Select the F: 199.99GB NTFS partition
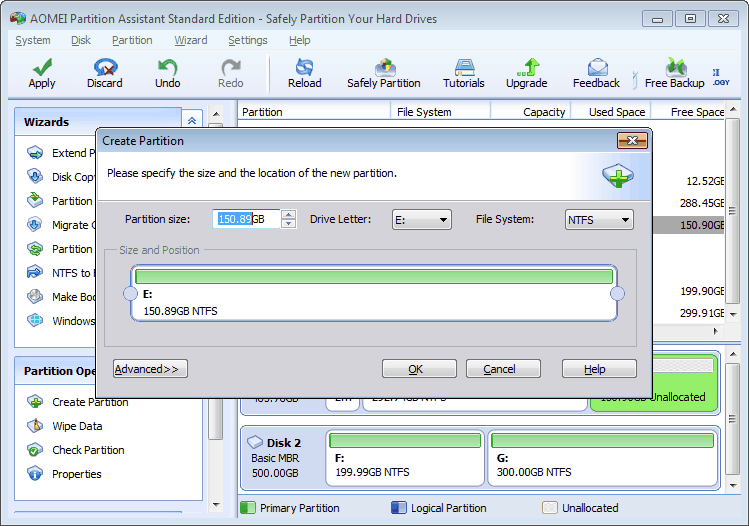This screenshot has width=749, height=526. [x=405, y=458]
